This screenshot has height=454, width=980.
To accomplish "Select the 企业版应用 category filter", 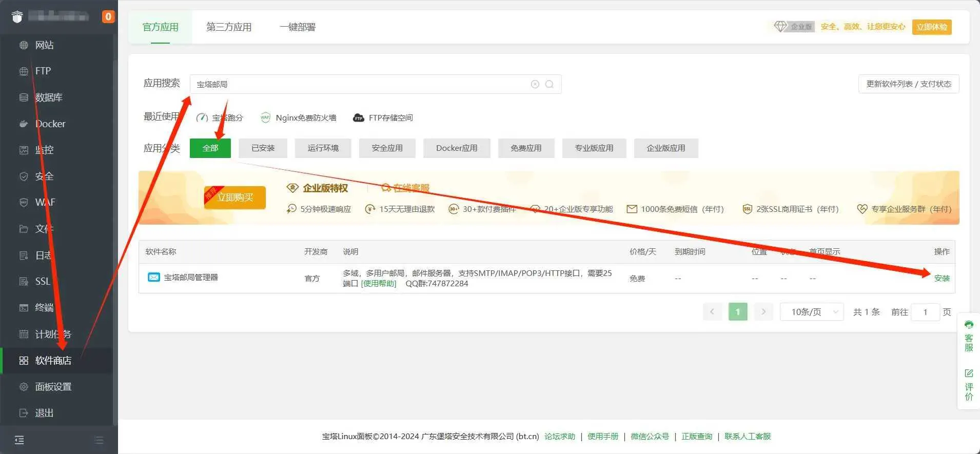I will coord(666,148).
